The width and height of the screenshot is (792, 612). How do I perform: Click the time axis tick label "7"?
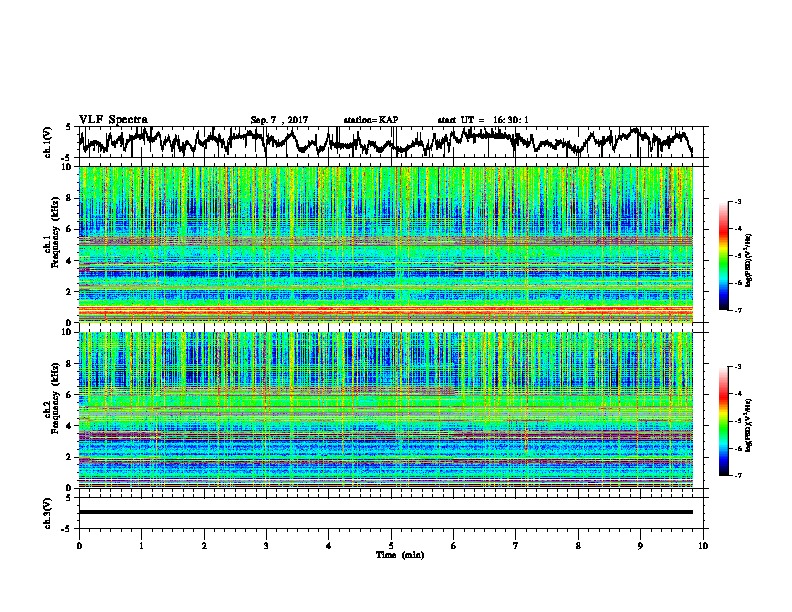pos(516,545)
